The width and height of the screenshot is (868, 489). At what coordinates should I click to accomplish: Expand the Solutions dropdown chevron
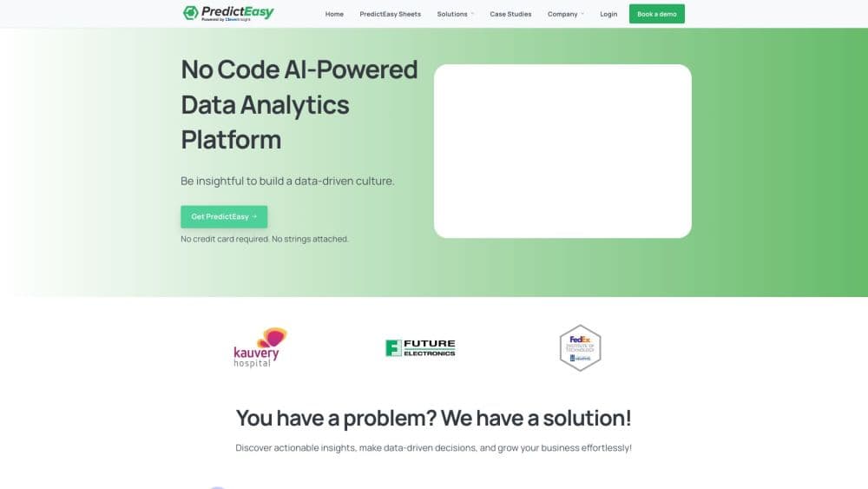pos(473,14)
